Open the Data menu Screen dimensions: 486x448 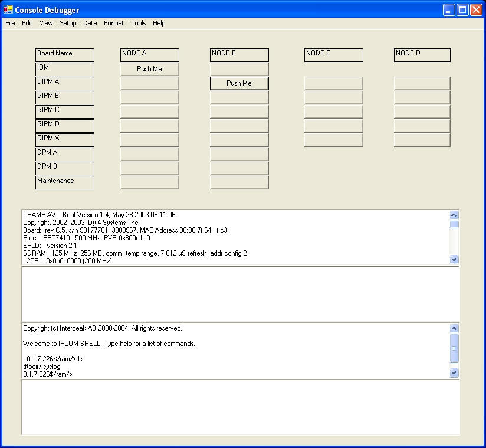pos(90,23)
